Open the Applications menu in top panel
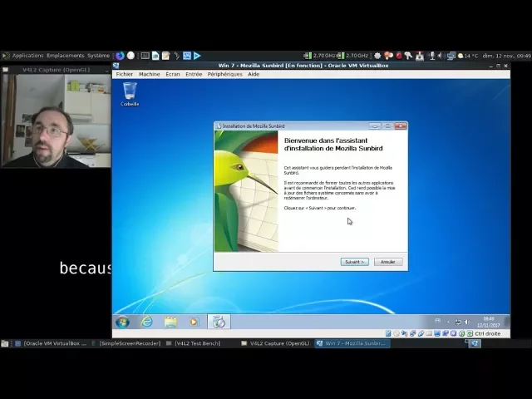Screen dimensions: 532x399 click(x=27, y=56)
